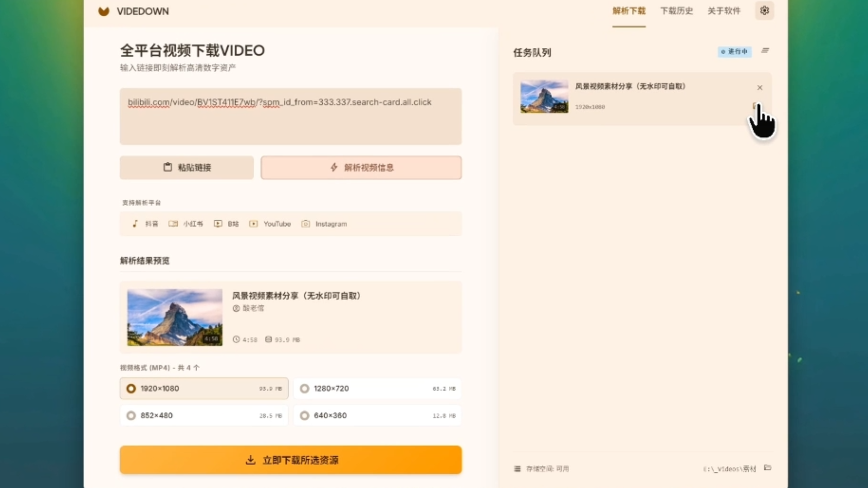Choose the 640×360 resolution option
Image resolution: width=868 pixels, height=488 pixels.
coord(377,416)
